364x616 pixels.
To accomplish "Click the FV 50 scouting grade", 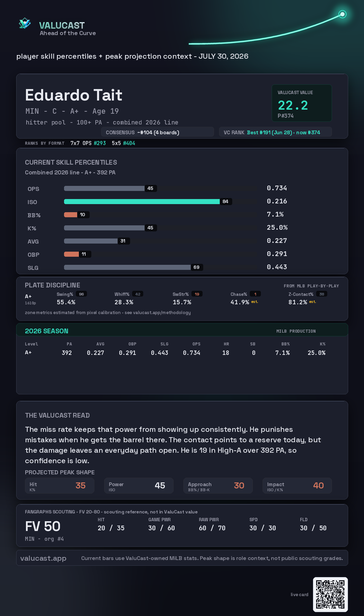I will pyautogui.click(x=43, y=526).
